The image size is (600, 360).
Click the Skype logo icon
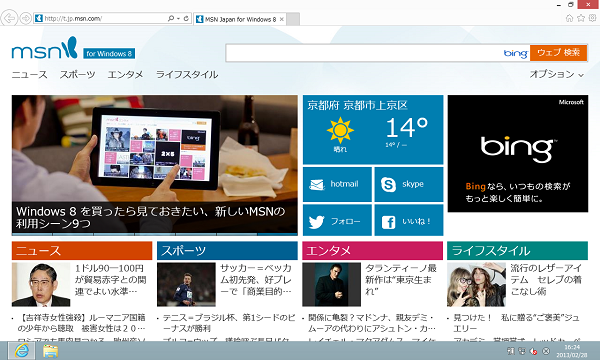[x=388, y=184]
